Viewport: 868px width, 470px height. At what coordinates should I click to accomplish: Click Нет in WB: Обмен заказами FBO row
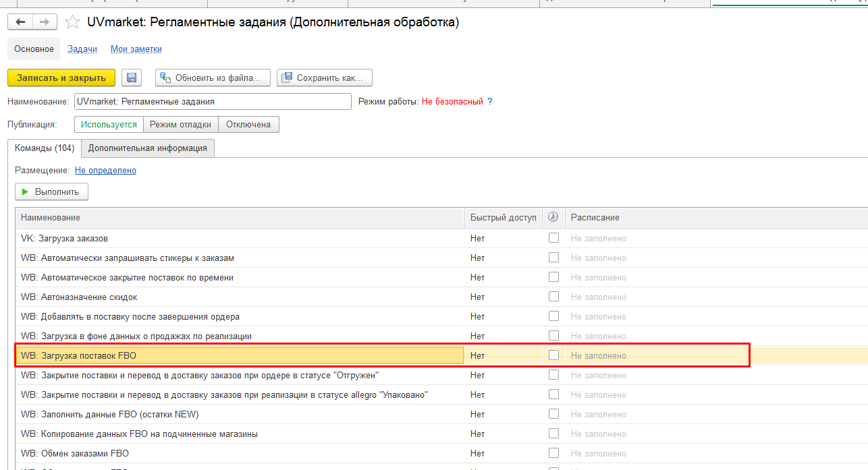pos(478,453)
